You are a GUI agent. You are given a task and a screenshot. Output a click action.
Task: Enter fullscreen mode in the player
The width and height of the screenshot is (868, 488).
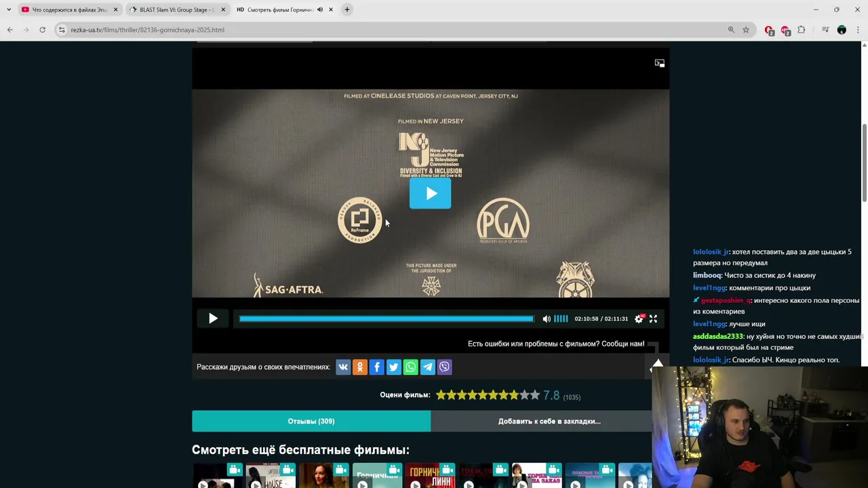[x=653, y=319]
